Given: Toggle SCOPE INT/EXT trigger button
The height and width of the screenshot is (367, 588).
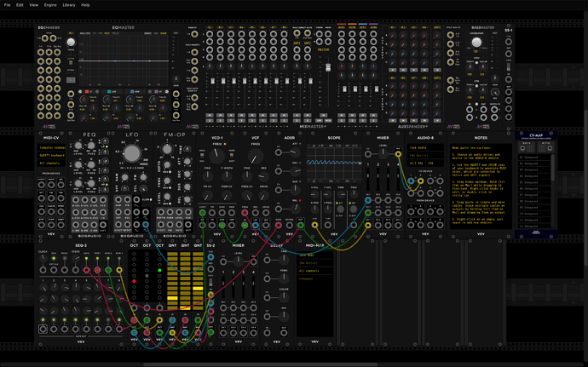Looking at the screenshot, I should tap(353, 209).
